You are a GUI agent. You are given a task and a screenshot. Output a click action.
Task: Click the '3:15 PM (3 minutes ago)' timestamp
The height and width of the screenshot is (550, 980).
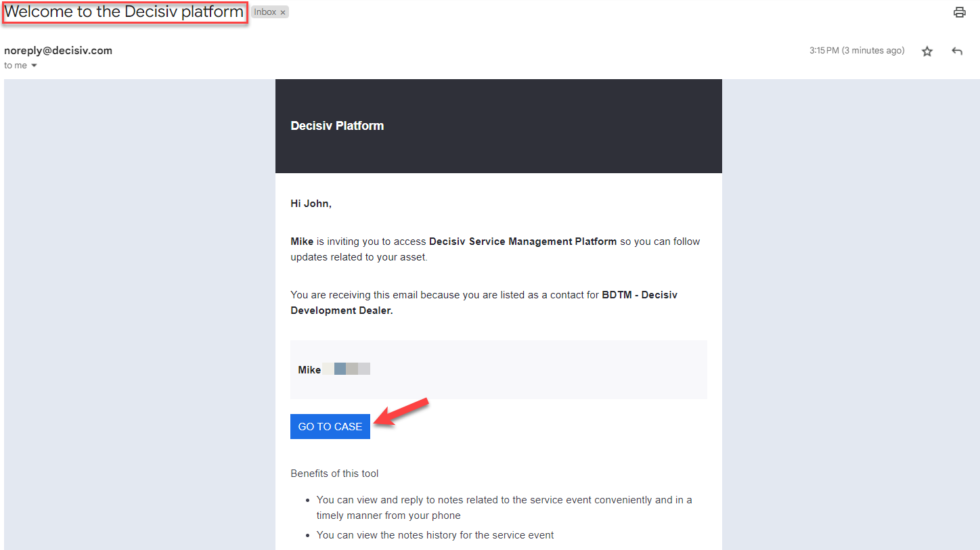coord(857,51)
